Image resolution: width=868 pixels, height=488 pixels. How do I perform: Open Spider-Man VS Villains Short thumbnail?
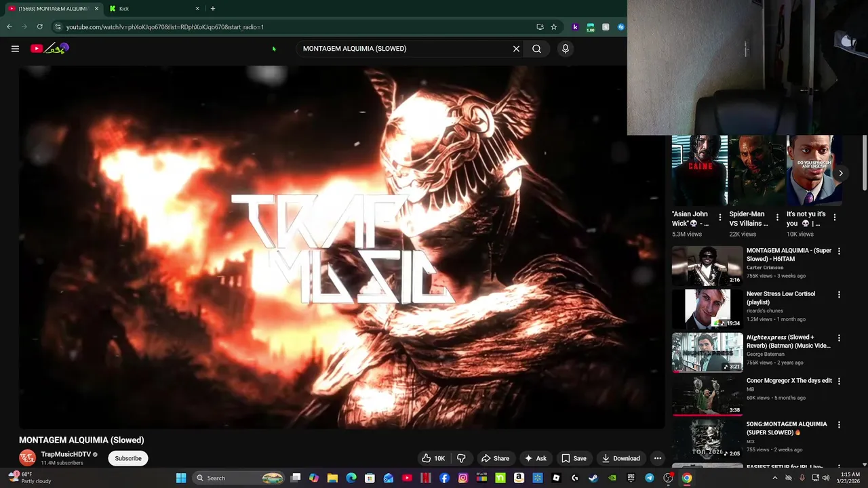[757, 170]
